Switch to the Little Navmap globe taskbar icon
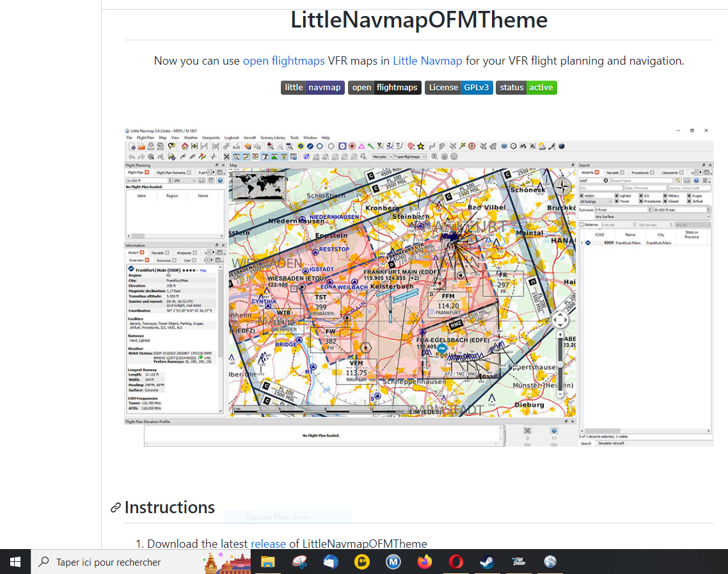Image resolution: width=728 pixels, height=574 pixels. 550,562
